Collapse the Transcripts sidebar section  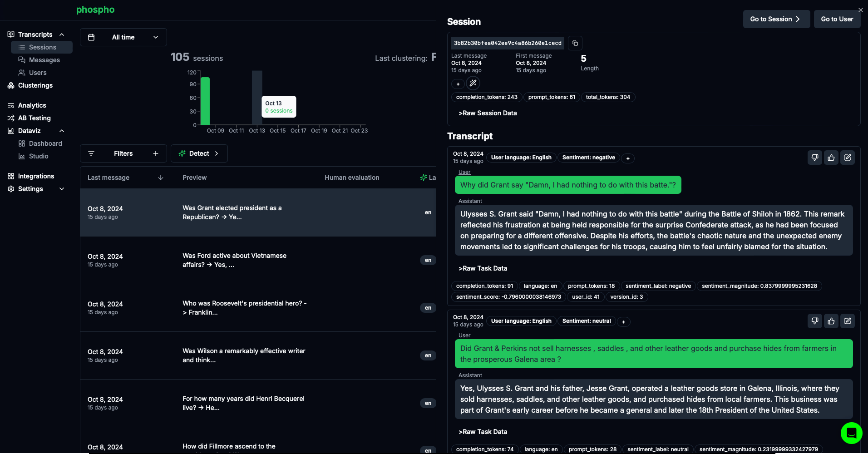point(62,35)
